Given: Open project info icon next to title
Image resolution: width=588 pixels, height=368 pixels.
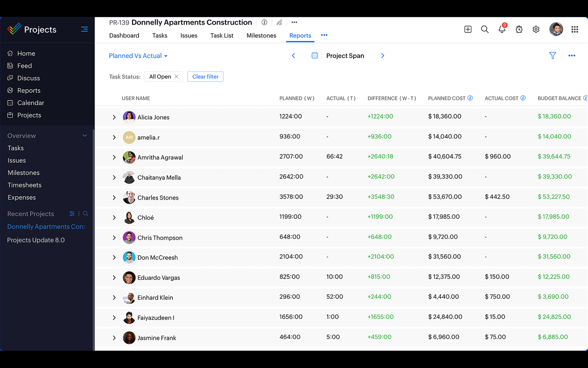Looking at the screenshot, I should [x=264, y=22].
